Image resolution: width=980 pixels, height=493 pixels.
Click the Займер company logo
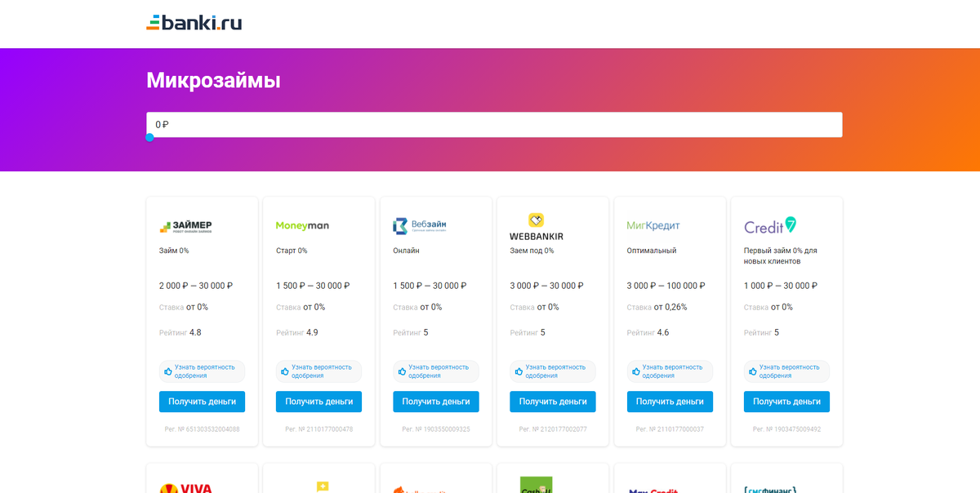pyautogui.click(x=185, y=226)
